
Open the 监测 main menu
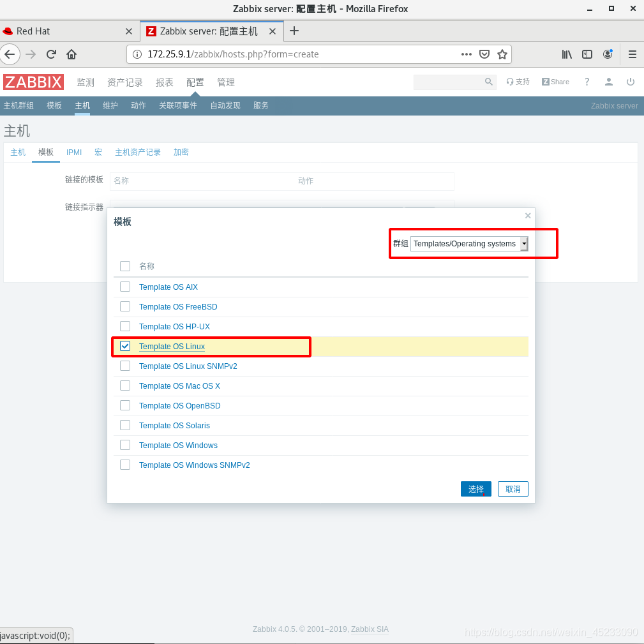(86, 82)
